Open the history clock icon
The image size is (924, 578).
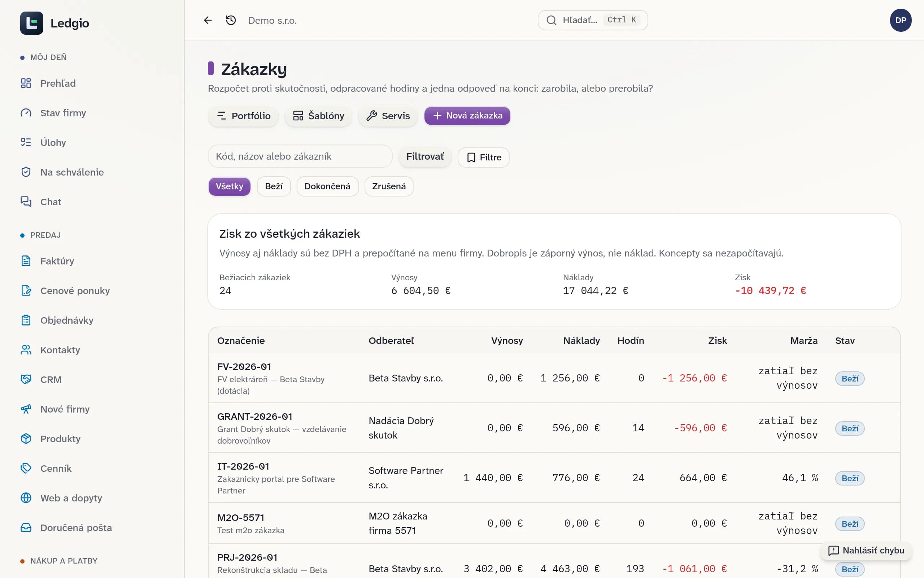click(x=231, y=20)
